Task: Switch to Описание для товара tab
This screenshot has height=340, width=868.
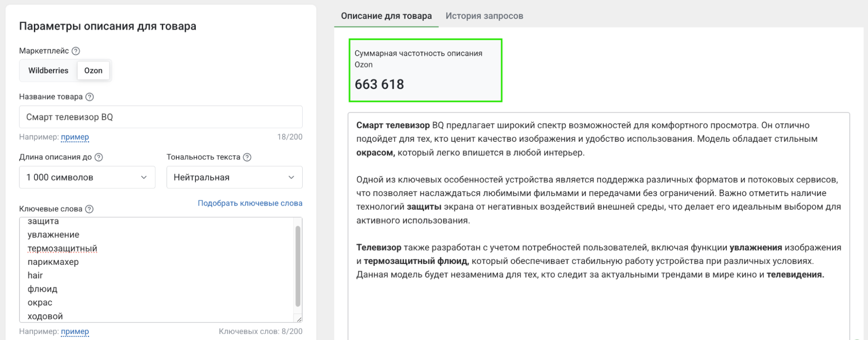Action: coord(386,16)
